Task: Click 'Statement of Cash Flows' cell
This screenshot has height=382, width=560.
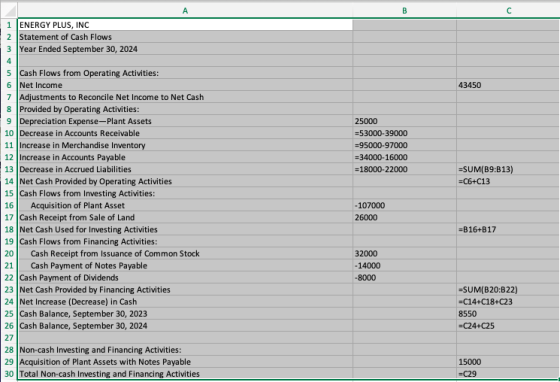Action: coord(185,37)
